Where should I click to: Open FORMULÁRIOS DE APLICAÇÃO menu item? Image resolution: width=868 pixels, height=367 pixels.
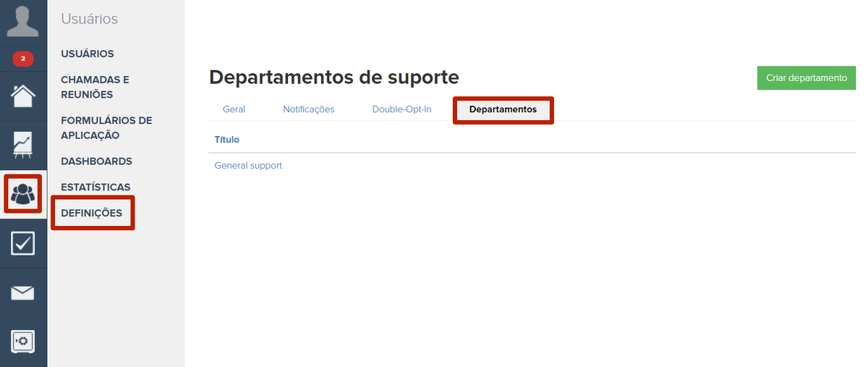[x=106, y=128]
